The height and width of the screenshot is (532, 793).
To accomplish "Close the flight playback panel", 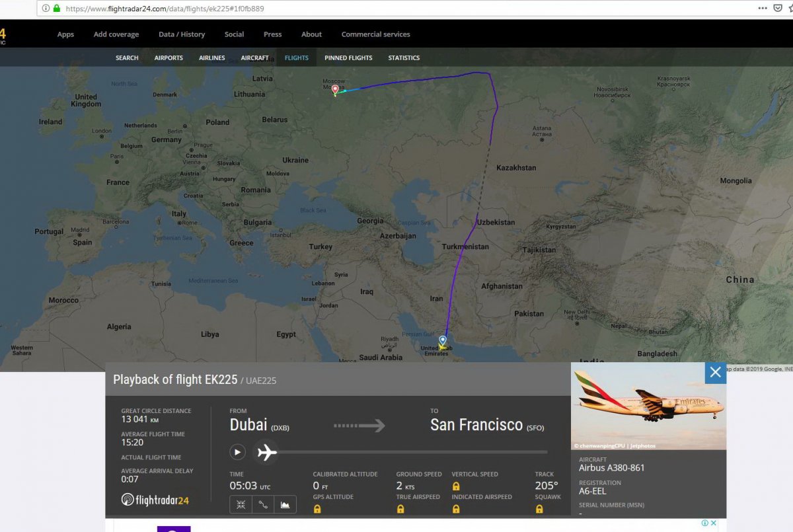I will (715, 373).
